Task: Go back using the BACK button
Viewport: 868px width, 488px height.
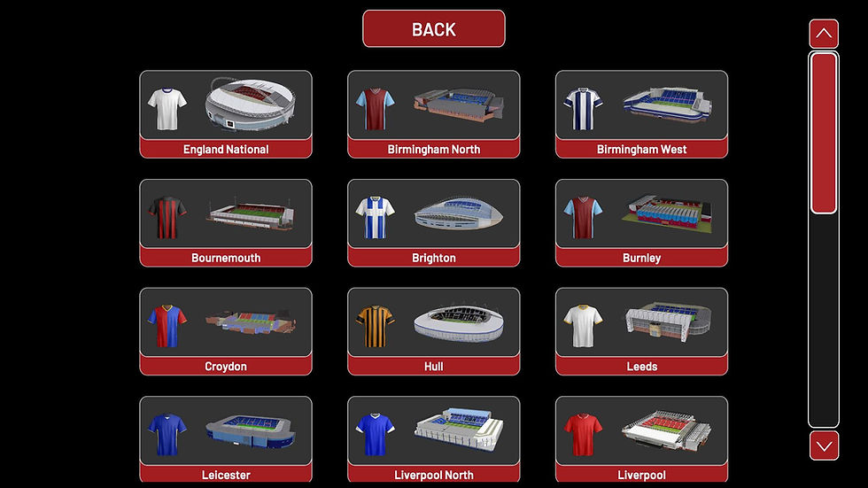Action: 434,28
